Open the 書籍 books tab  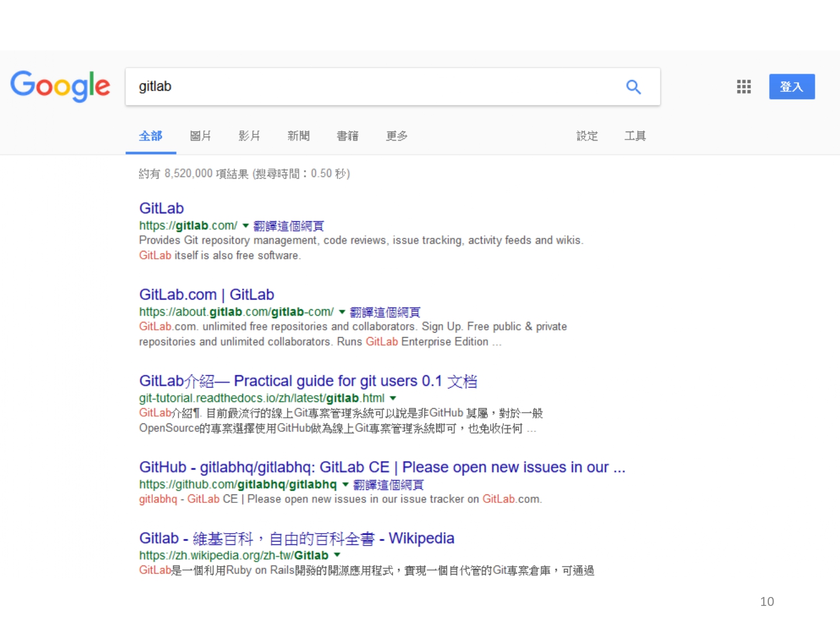347,136
